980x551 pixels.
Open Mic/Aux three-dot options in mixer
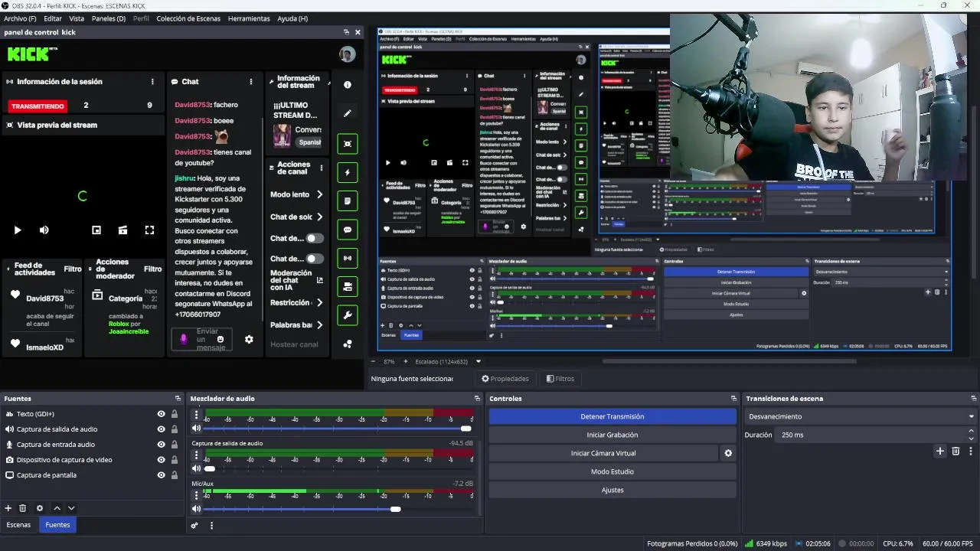click(196, 495)
